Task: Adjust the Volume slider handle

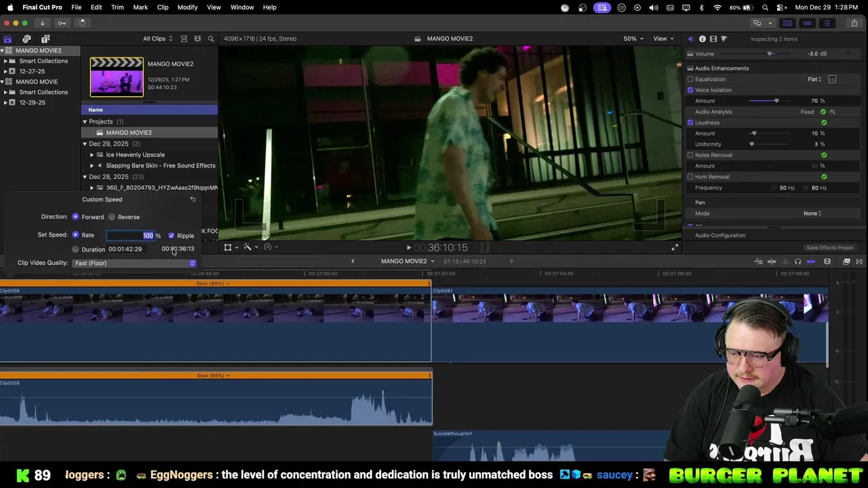Action: (x=770, y=54)
